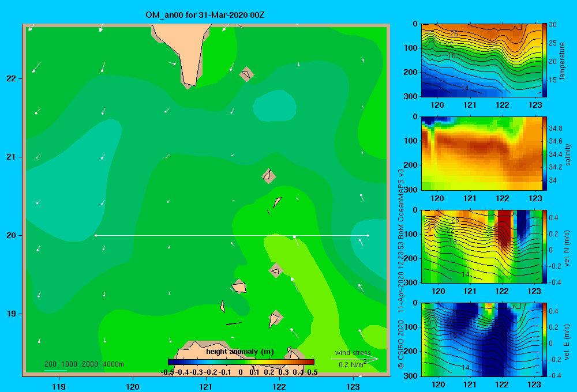The height and width of the screenshot is (392, 577).
Task: Click the title 'OM_an00 for 31-Mar-2020 00Z'
Action: [205, 15]
